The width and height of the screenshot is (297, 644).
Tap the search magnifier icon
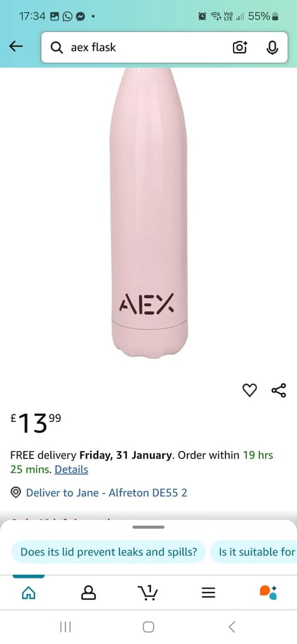click(x=56, y=48)
